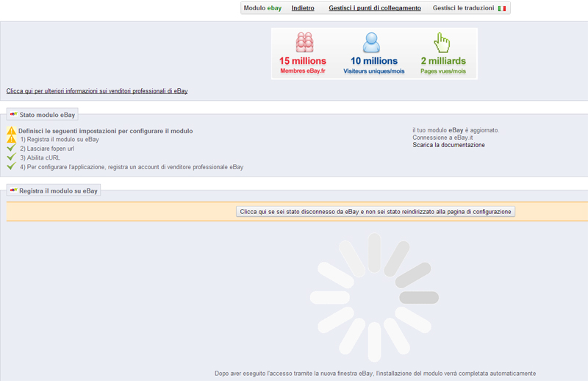
Task: Click Definisci le seguenti impostazioni heading
Action: click(105, 131)
